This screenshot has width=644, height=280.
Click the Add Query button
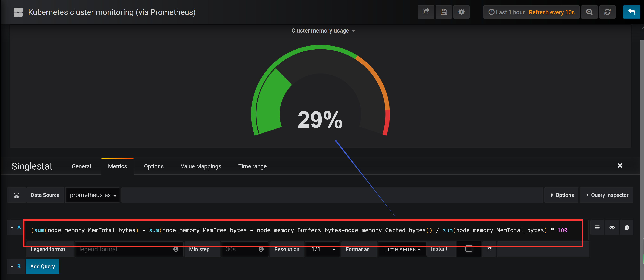(42, 266)
